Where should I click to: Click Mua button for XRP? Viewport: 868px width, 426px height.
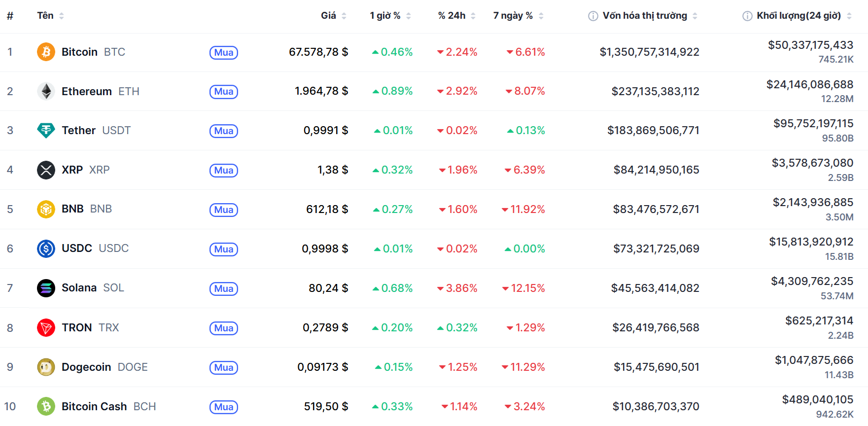tap(224, 171)
